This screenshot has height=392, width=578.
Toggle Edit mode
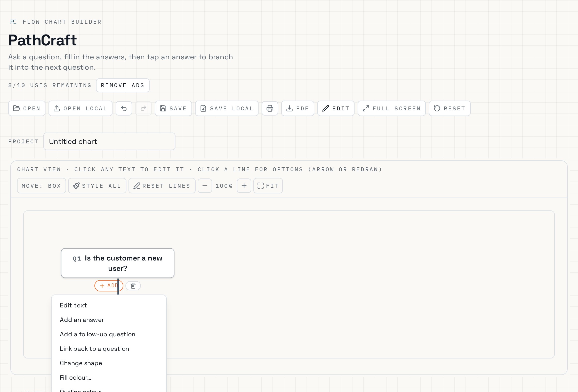tap(336, 108)
